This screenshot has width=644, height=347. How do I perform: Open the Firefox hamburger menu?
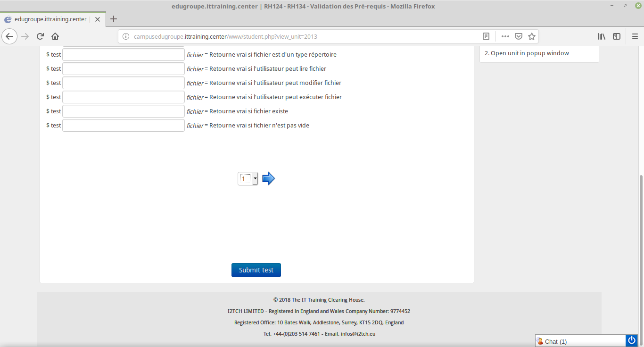tap(635, 36)
